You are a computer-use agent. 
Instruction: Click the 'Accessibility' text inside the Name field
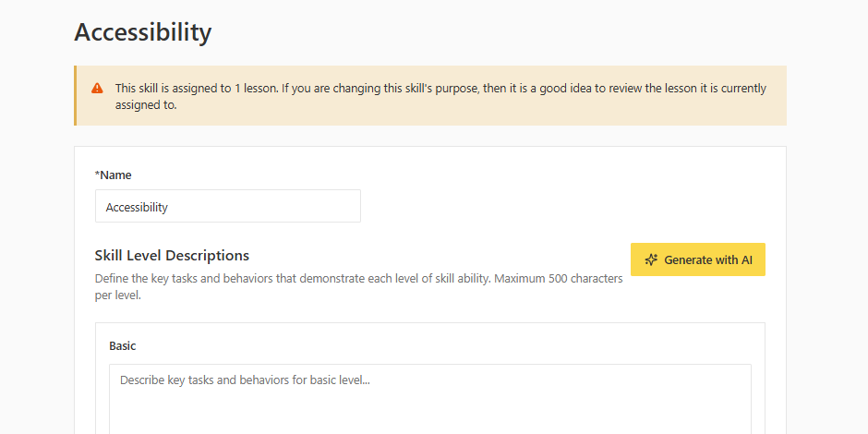tap(137, 208)
